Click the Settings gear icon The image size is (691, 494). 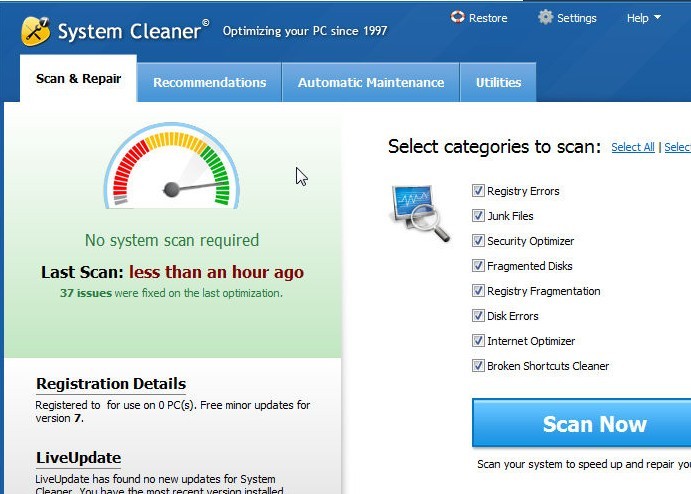(x=545, y=17)
